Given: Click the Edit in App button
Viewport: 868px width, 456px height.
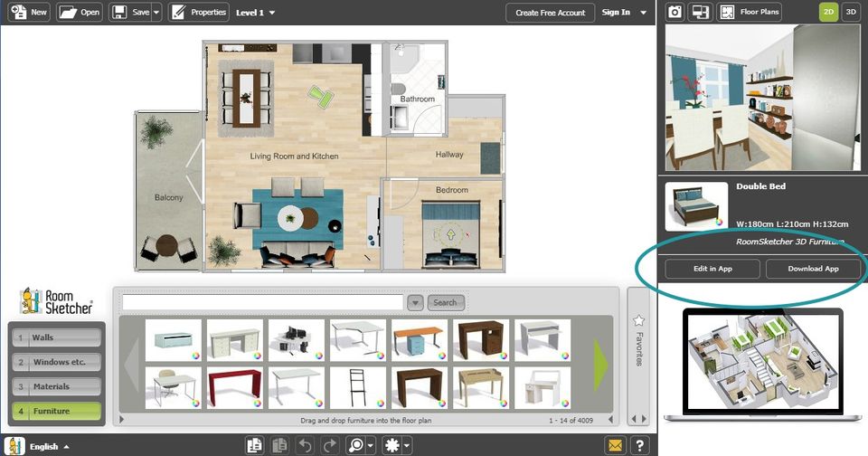Looking at the screenshot, I should coord(712,269).
